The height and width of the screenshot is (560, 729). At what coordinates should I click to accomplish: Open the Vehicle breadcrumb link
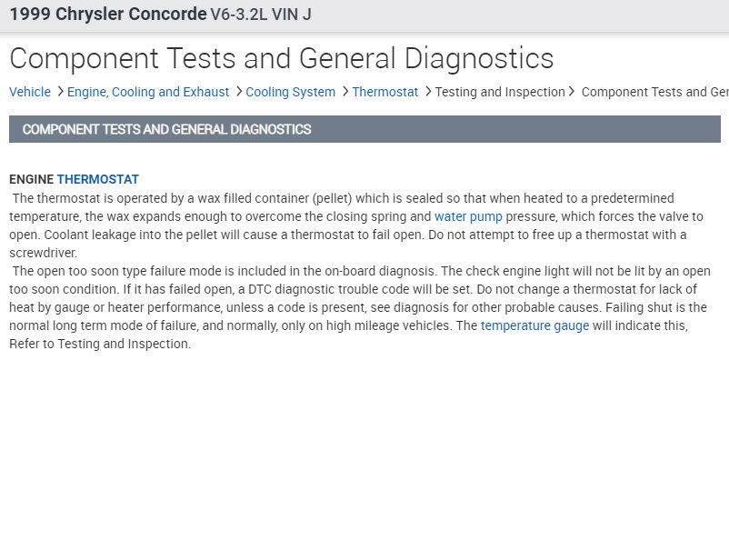coord(30,92)
